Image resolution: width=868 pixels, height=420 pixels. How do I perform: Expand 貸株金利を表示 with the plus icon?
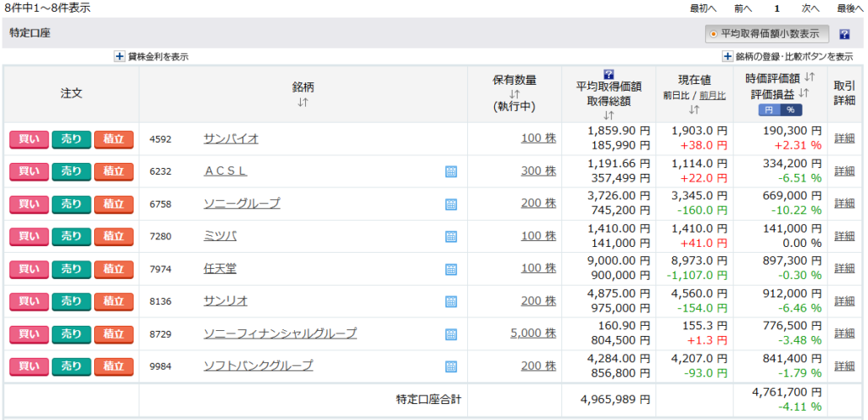coord(120,57)
